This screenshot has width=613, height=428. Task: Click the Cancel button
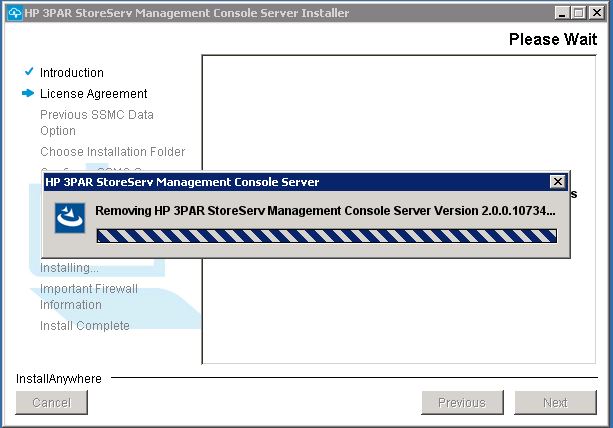[52, 402]
